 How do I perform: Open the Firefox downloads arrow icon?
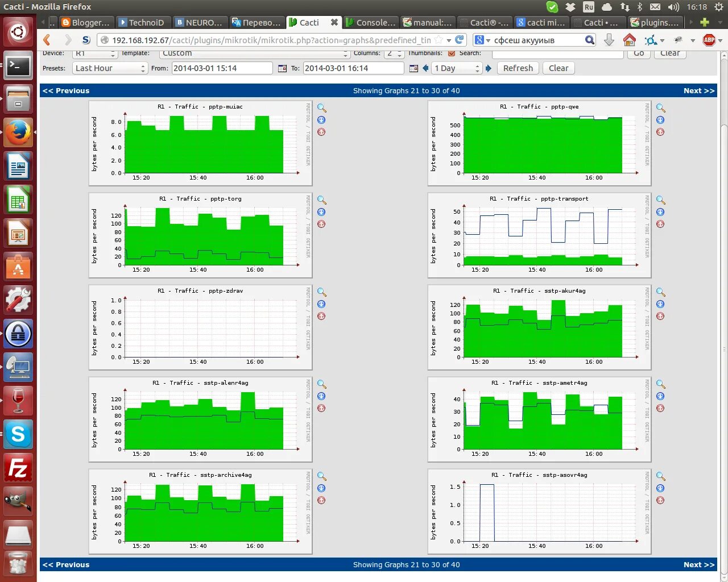(609, 40)
